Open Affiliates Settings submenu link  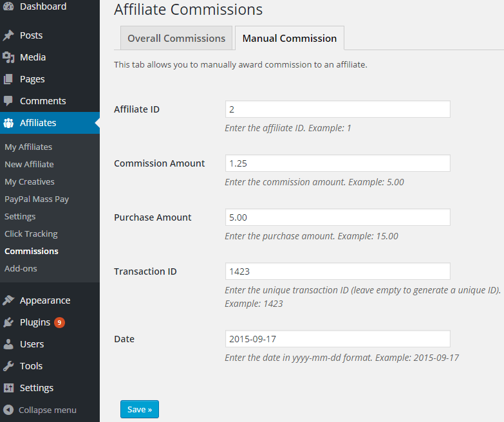[x=20, y=216]
